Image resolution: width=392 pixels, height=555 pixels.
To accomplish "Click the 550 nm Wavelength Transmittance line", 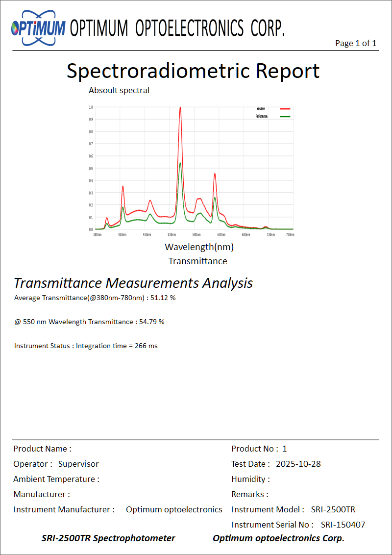I will pyautogui.click(x=89, y=322).
